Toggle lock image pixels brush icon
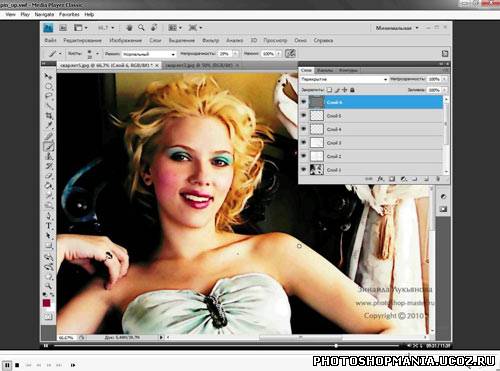The height and width of the screenshot is (371, 500). (x=337, y=90)
